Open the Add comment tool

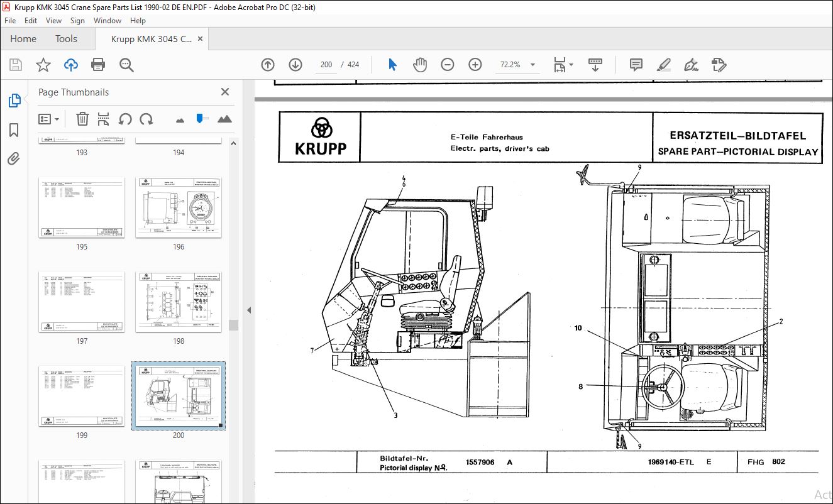[x=636, y=65]
